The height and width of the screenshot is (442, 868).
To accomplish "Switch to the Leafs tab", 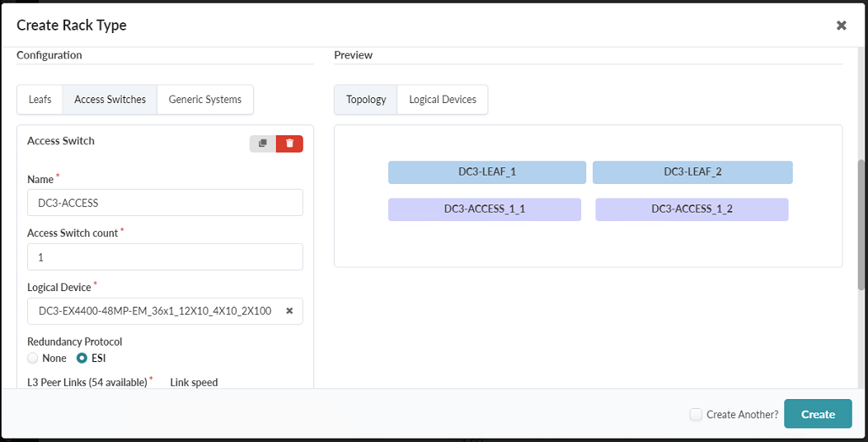I will (x=40, y=100).
